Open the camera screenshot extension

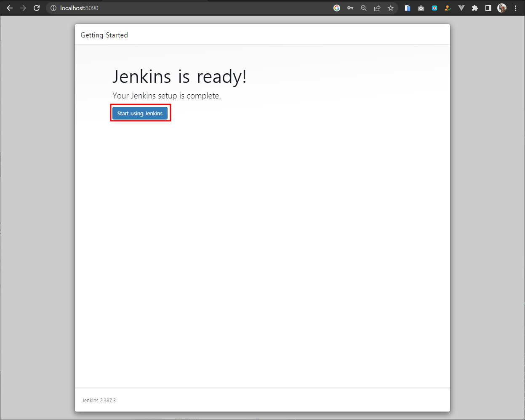(x=421, y=8)
